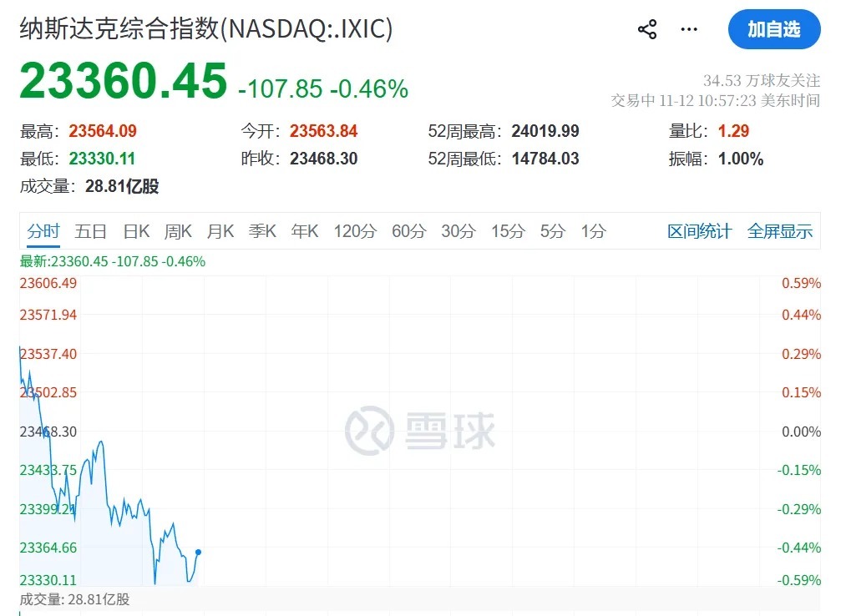Select the 1分 interval tab
The height and width of the screenshot is (616, 841).
(x=593, y=232)
